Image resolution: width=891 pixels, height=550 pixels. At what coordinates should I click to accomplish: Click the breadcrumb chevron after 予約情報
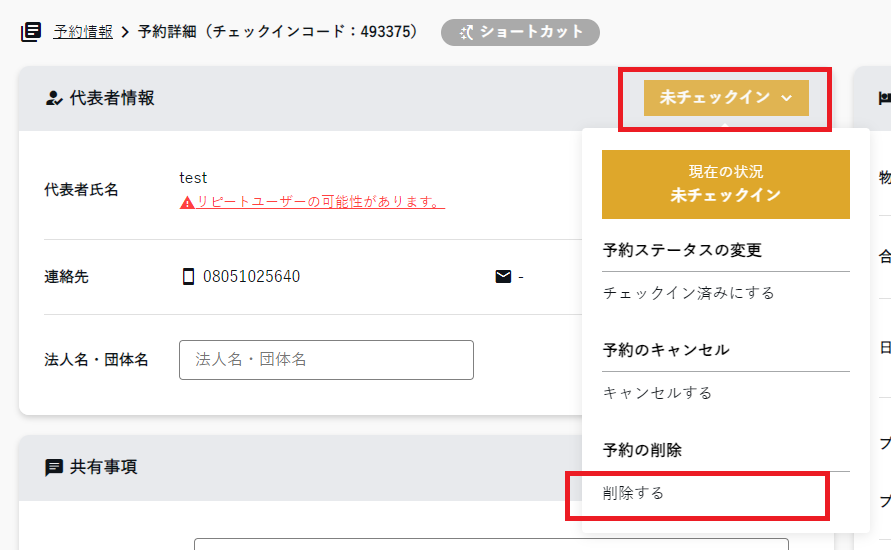tap(126, 32)
